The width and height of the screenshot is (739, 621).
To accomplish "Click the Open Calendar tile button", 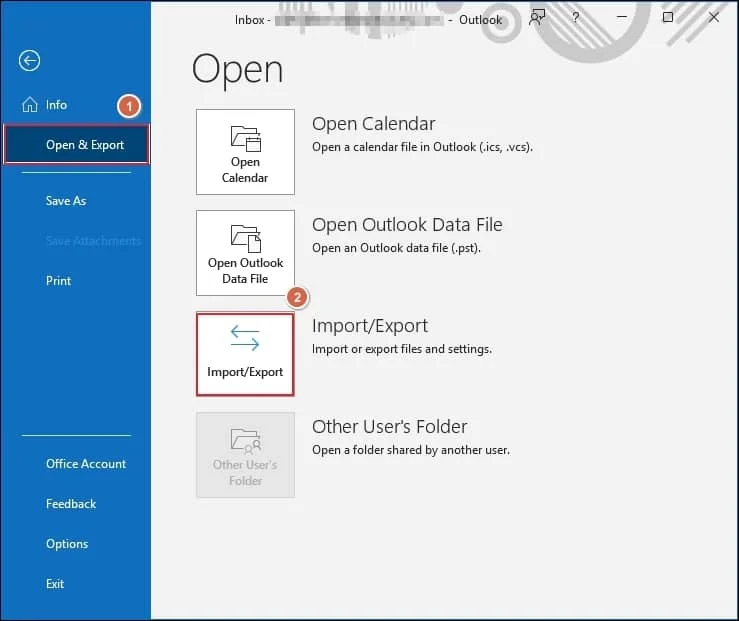I will [246, 152].
